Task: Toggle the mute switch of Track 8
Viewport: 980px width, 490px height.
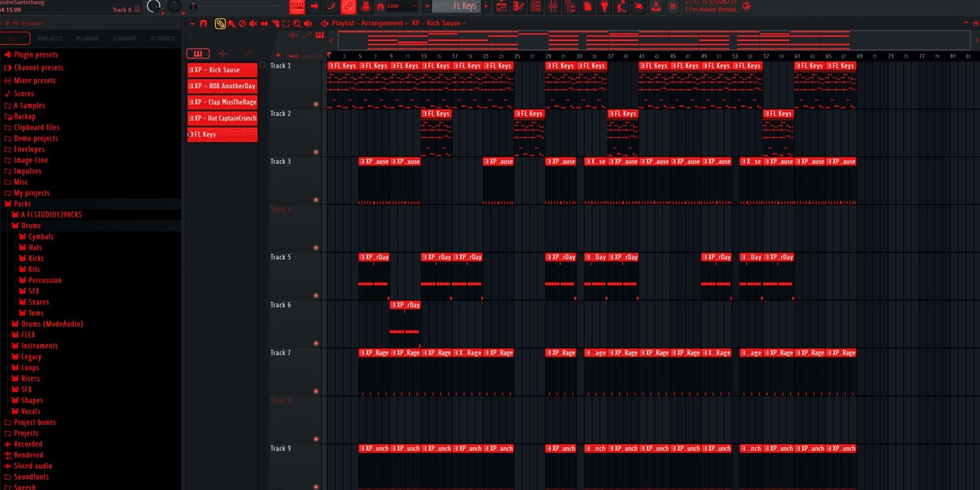Action: 316,439
